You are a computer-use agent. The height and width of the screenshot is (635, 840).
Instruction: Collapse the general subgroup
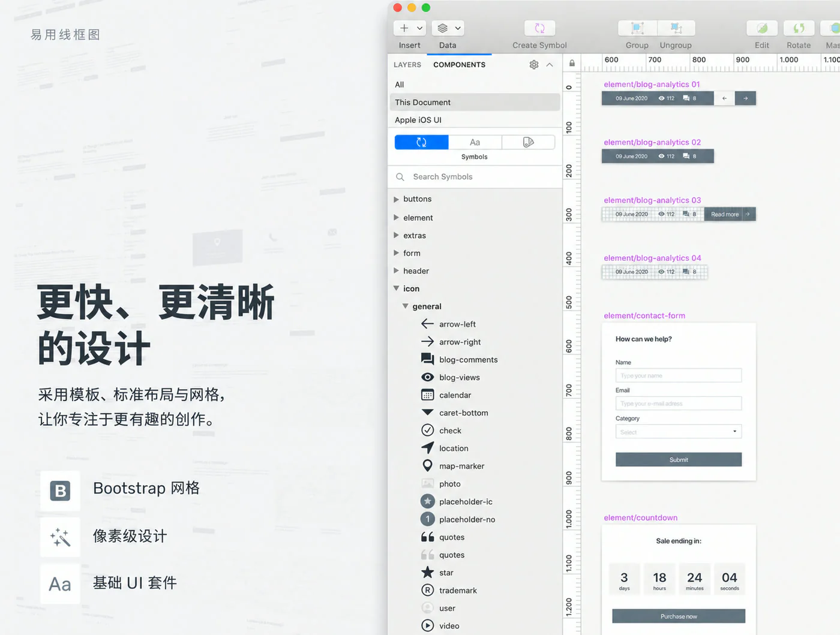point(406,306)
